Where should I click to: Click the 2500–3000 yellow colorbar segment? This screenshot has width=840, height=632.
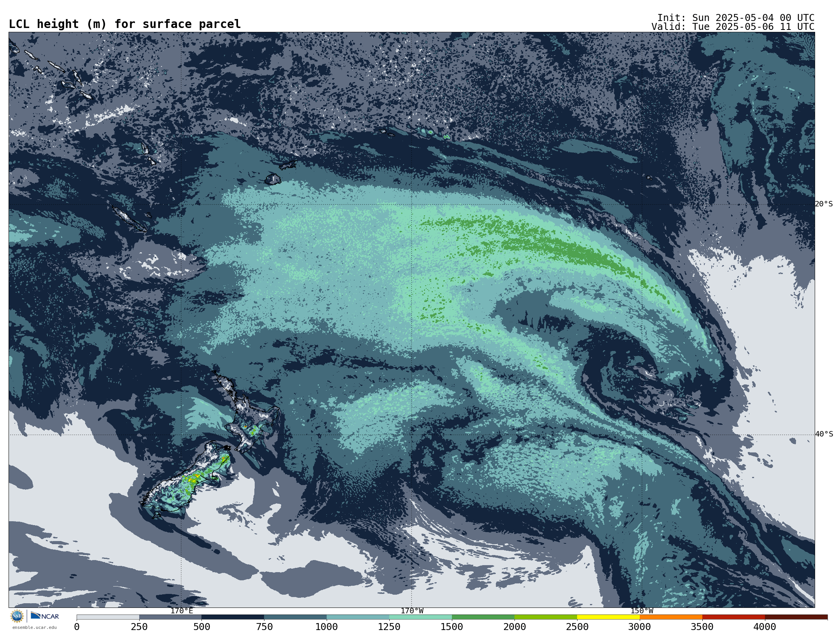(x=609, y=617)
